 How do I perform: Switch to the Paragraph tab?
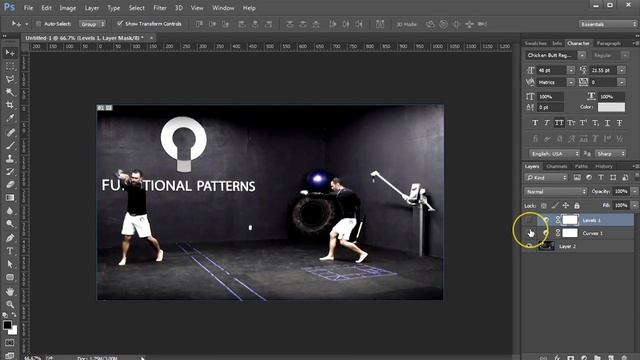(x=609, y=43)
